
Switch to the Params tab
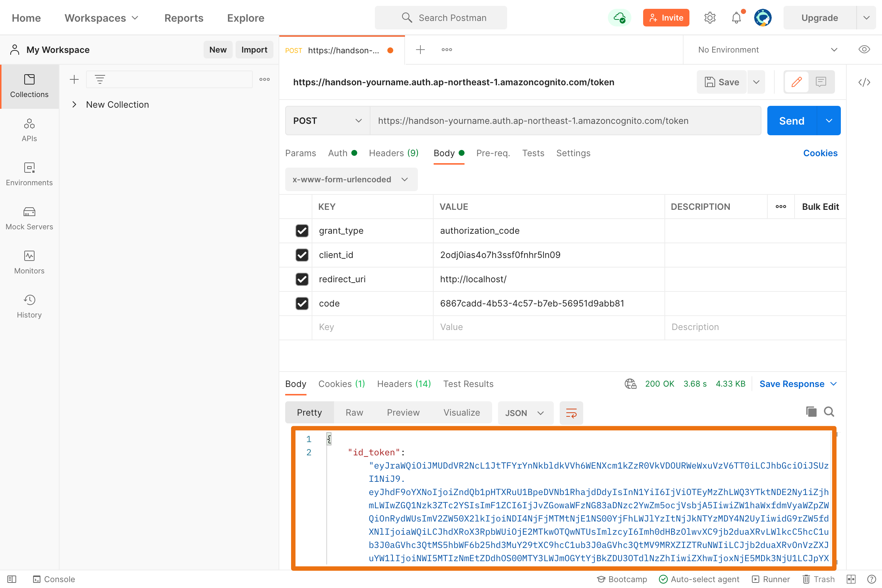300,153
